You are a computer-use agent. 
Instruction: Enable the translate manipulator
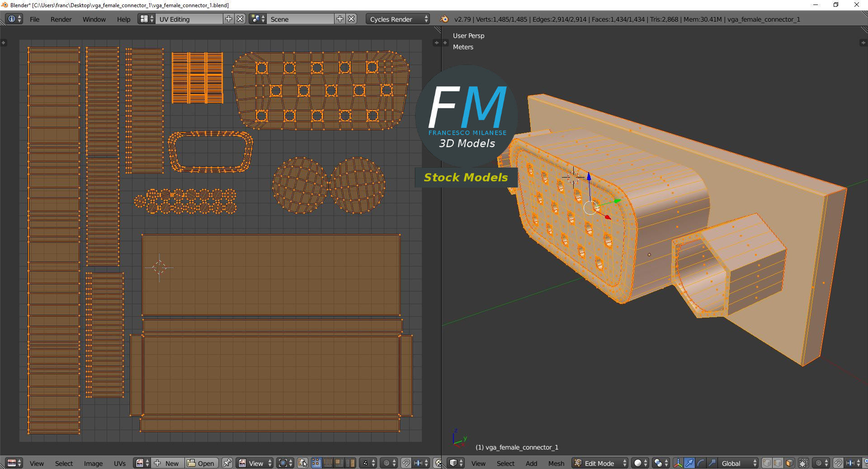pos(689,463)
